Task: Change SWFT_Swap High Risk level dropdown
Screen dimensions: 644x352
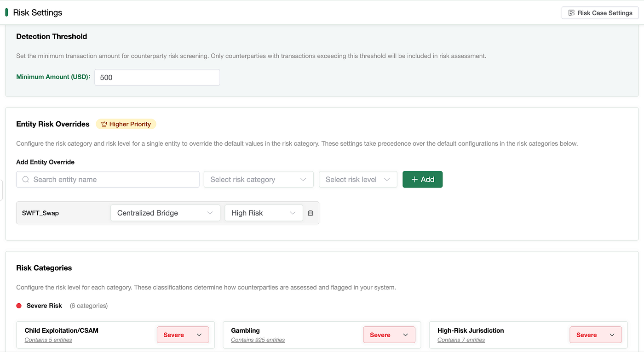Action: [263, 213]
